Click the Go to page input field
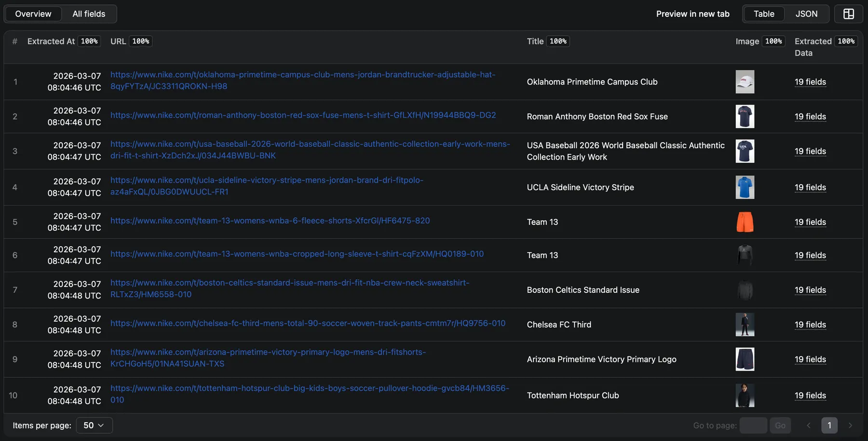Image resolution: width=868 pixels, height=441 pixels. pyautogui.click(x=754, y=425)
